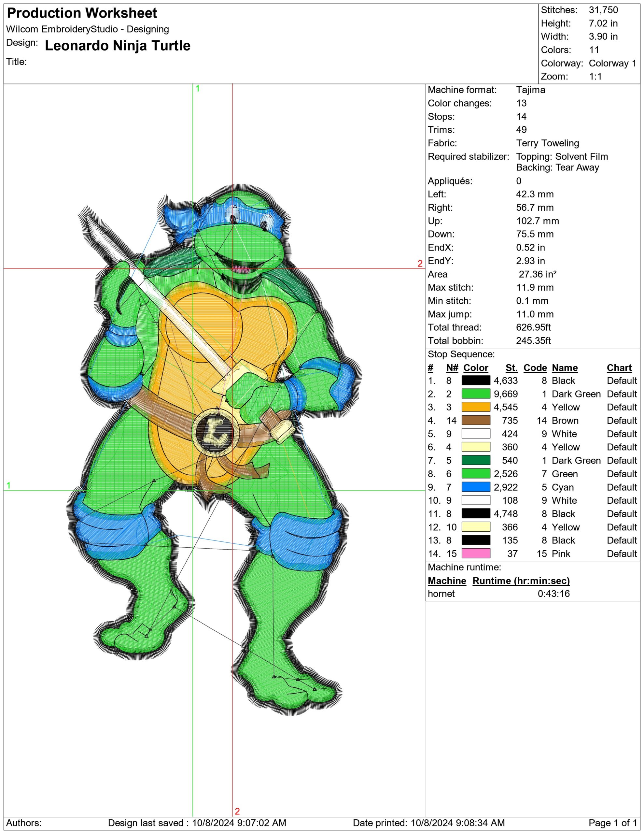
Task: Click the stitches value 31,750
Action: [603, 10]
